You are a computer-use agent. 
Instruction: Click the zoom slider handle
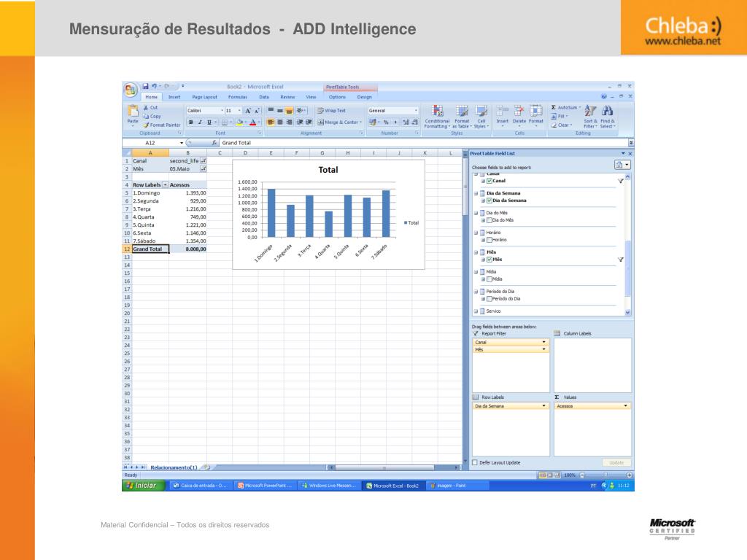[x=606, y=475]
